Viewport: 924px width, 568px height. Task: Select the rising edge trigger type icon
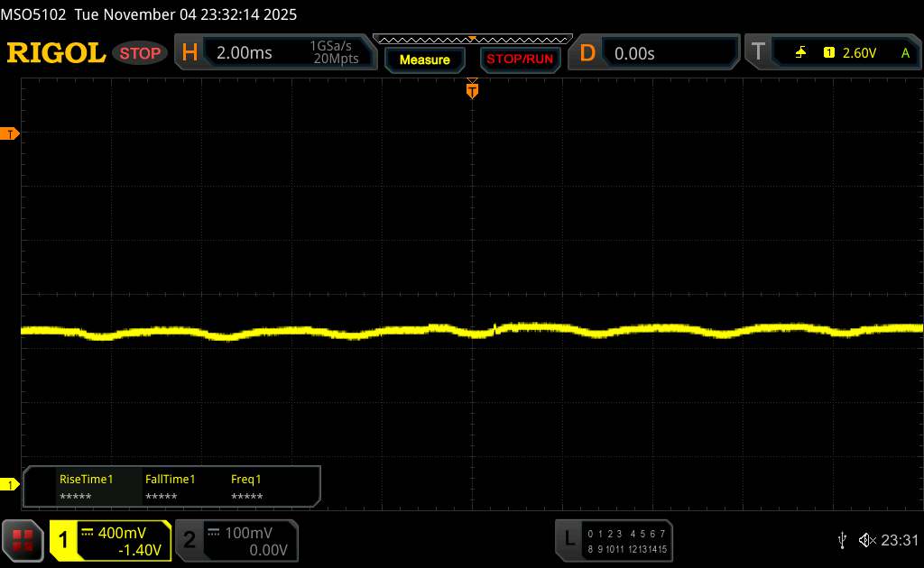click(x=800, y=53)
